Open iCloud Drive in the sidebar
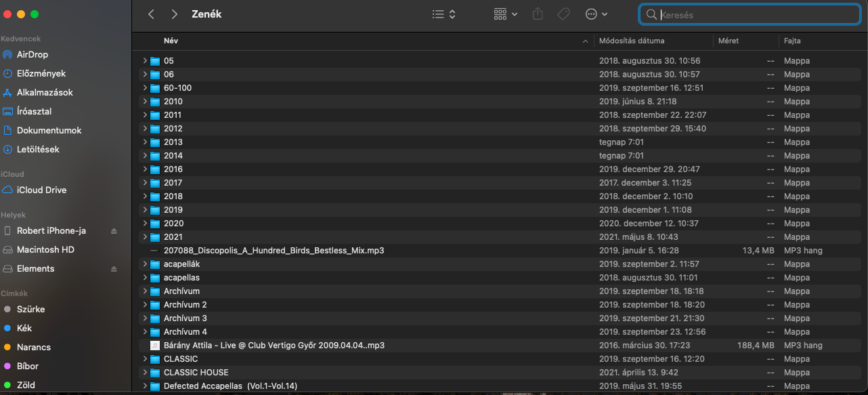 [41, 190]
